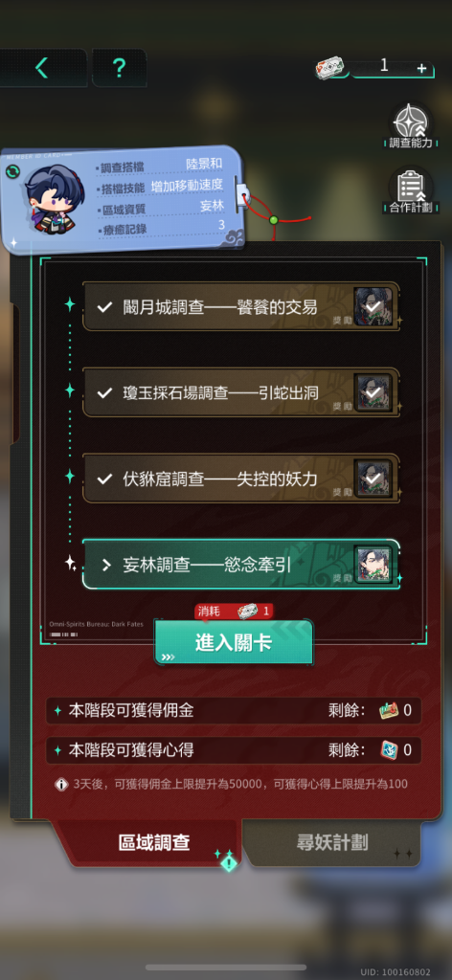Tap the commission coin icon

[389, 711]
